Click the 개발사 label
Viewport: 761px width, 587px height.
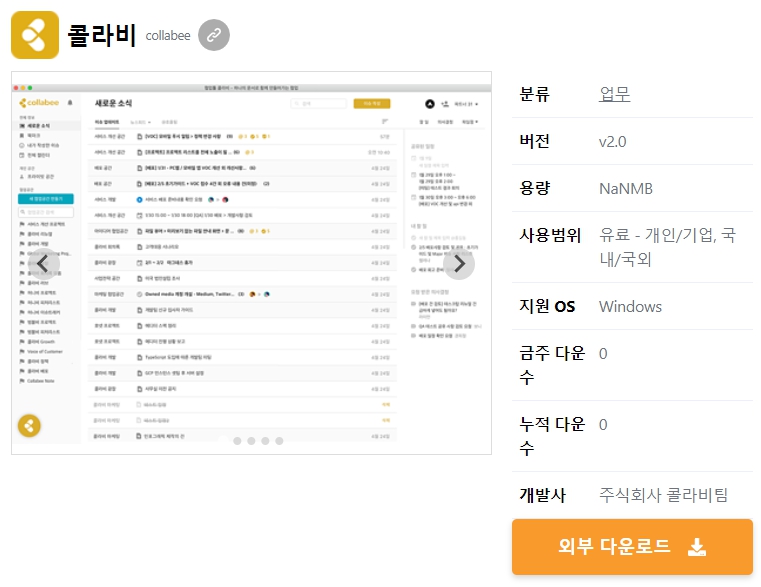pos(543,495)
